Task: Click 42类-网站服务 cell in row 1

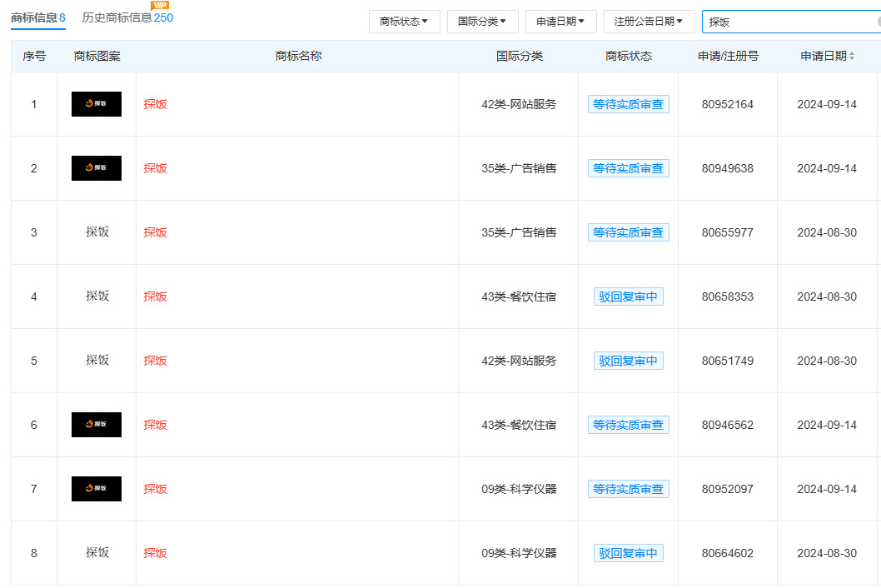Action: (519, 104)
